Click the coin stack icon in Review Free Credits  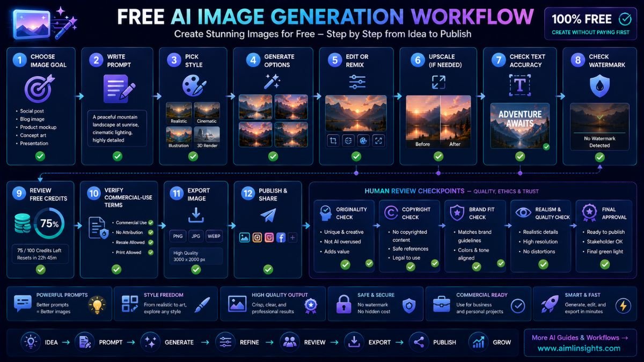pyautogui.click(x=22, y=224)
